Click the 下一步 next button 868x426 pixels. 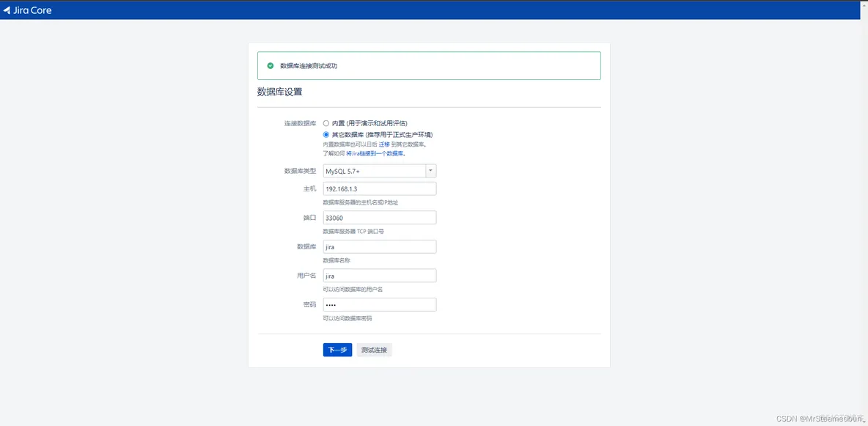(x=338, y=350)
